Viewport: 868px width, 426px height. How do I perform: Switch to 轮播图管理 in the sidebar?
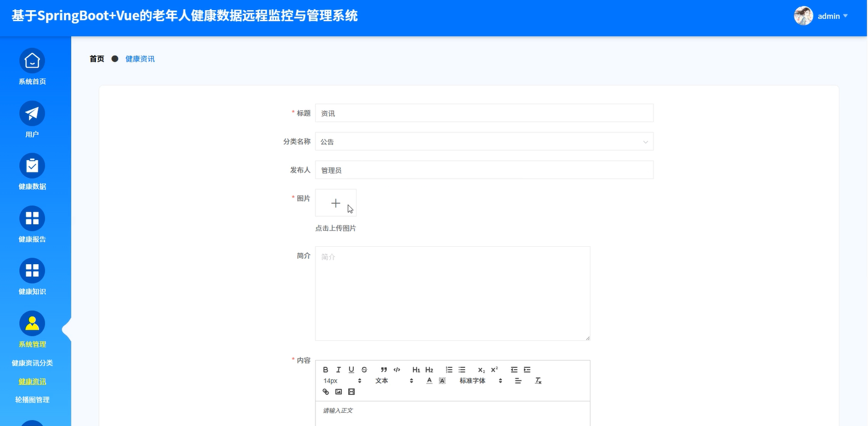click(x=32, y=400)
